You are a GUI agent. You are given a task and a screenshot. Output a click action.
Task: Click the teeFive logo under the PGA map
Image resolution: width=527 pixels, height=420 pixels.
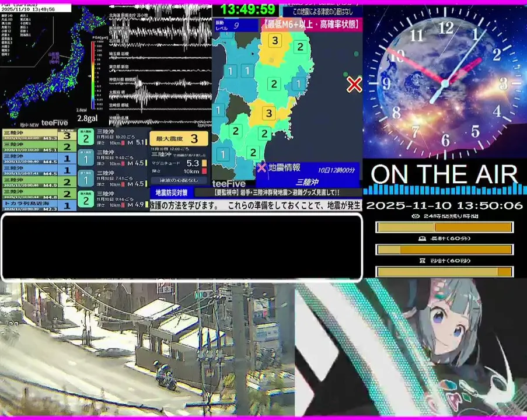tap(54, 123)
